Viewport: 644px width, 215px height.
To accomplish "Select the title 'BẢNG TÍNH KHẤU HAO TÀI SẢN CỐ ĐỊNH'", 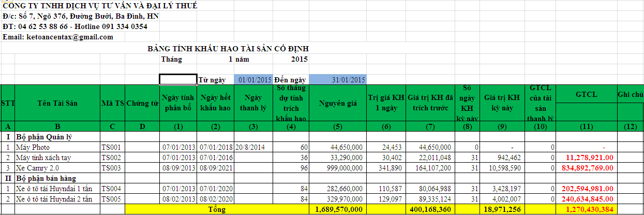I will [229, 49].
